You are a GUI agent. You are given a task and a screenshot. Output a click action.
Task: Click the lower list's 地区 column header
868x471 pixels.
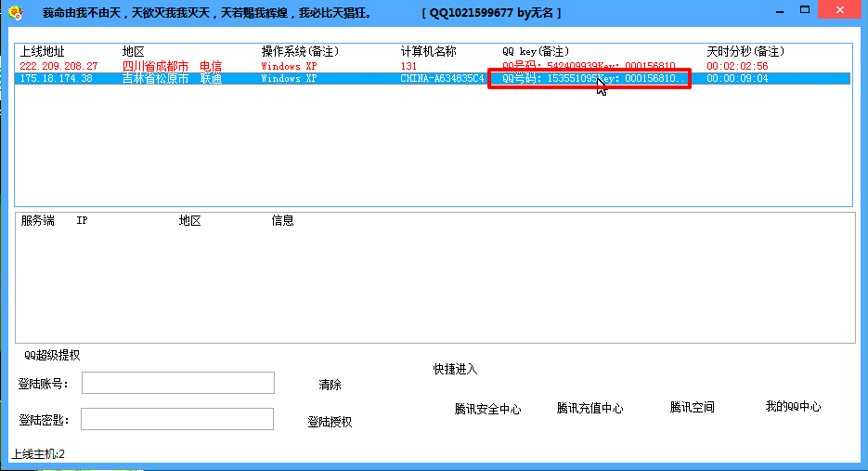pyautogui.click(x=190, y=220)
